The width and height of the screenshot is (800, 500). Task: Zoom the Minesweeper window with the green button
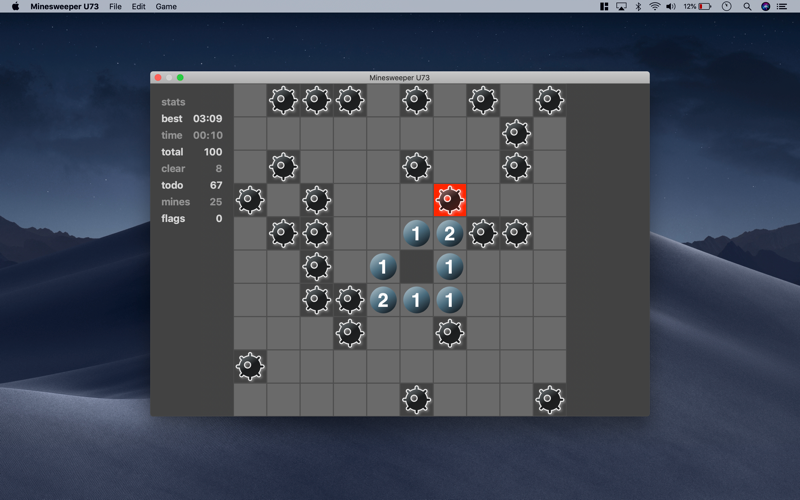(x=180, y=78)
